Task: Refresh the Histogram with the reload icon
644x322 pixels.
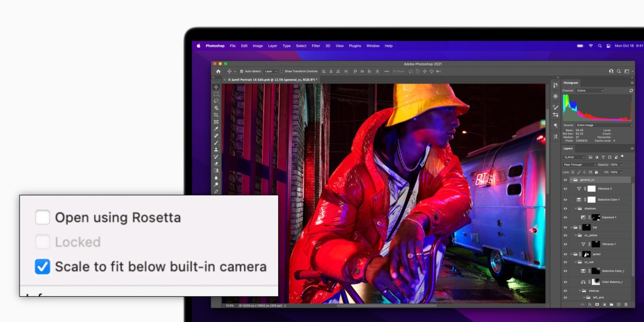Action: coord(631,91)
